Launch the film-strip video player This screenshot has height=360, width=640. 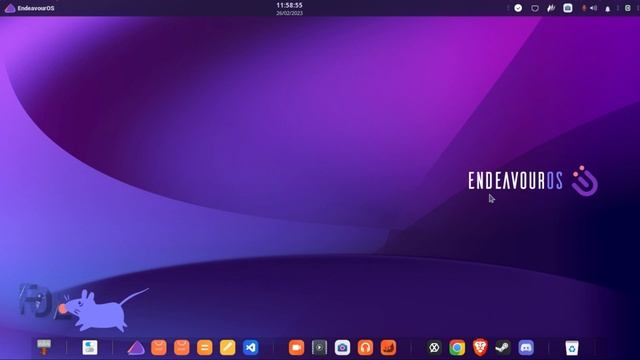[x=319, y=348]
